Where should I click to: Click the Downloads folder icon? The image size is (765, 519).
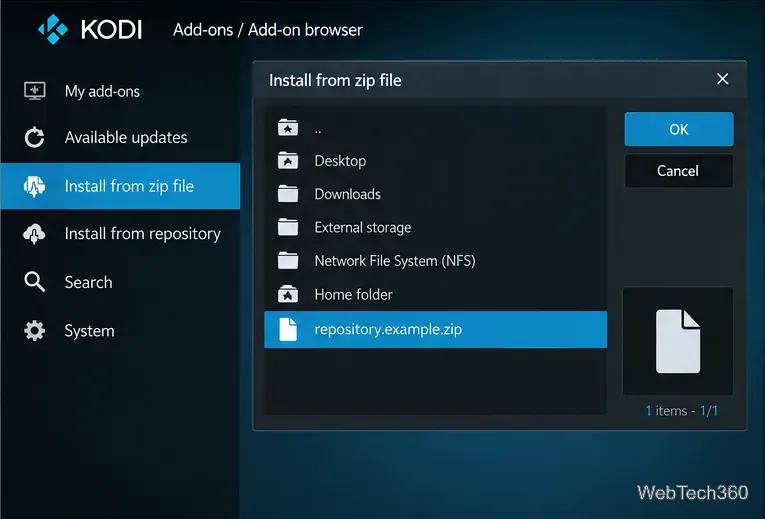[x=288, y=194]
